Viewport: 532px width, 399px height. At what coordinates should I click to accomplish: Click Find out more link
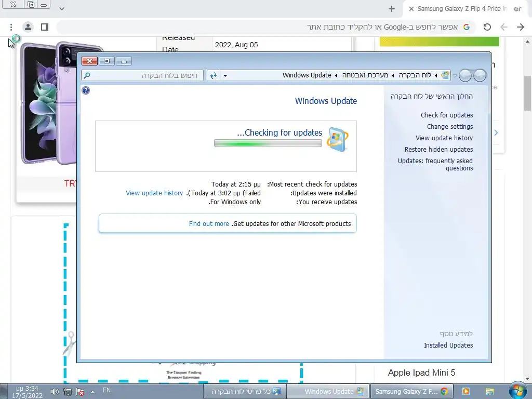(209, 223)
